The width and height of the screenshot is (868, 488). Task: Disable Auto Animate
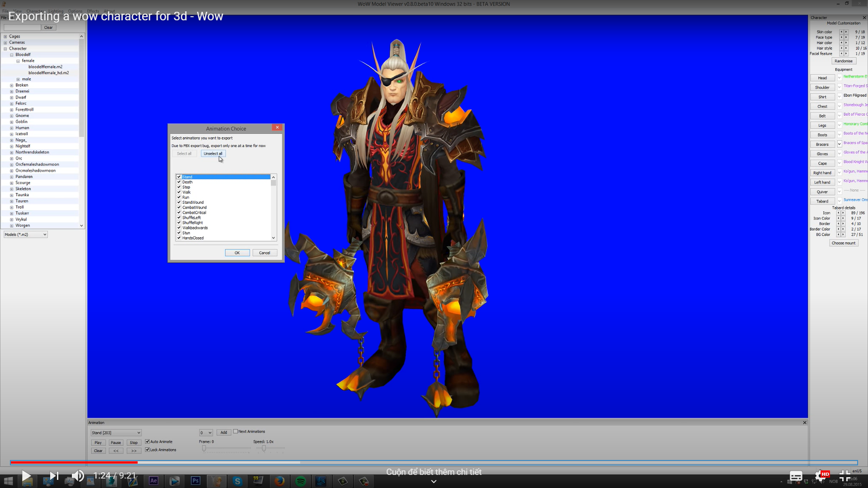(x=147, y=441)
